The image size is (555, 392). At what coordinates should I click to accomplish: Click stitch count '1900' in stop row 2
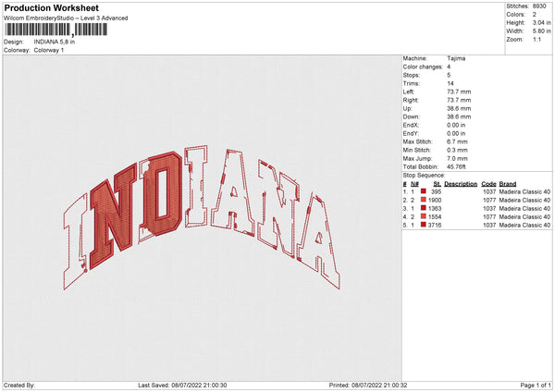pos(435,201)
